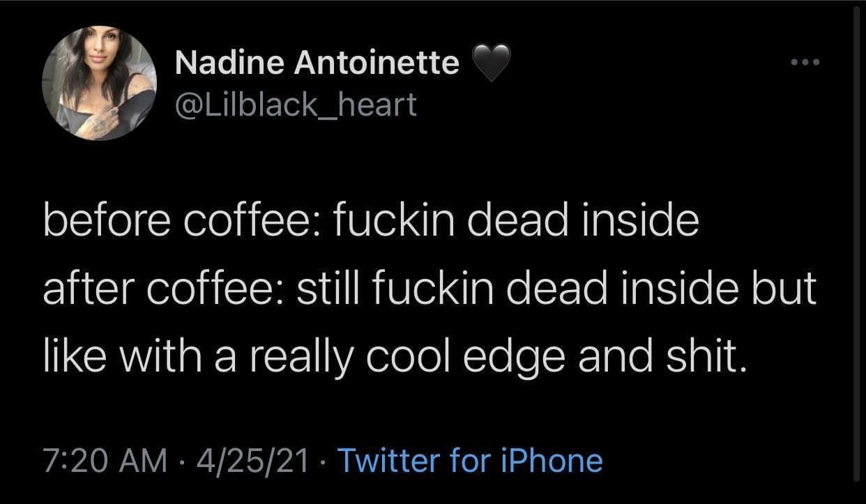Click the word 'Nadine' in the header

point(229,64)
